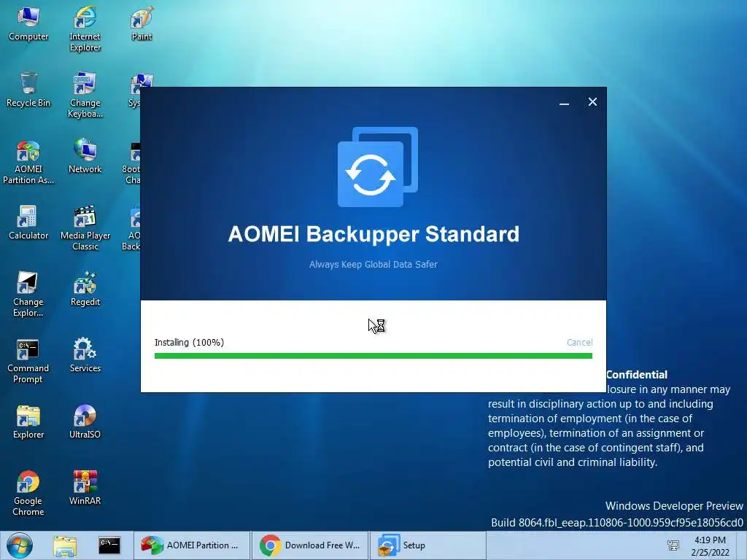Click the Installing (100%) status text
747x560 pixels.
coord(189,343)
